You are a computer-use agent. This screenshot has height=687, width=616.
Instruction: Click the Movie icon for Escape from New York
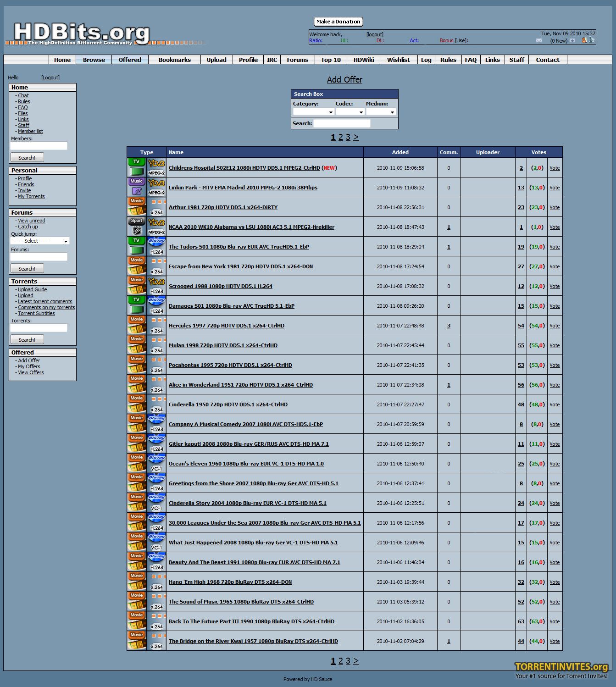137,266
